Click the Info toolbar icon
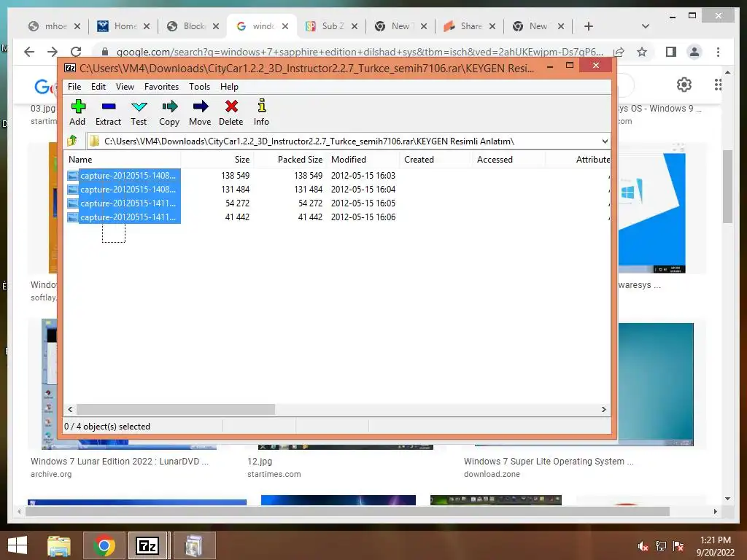The image size is (747, 560). point(261,112)
